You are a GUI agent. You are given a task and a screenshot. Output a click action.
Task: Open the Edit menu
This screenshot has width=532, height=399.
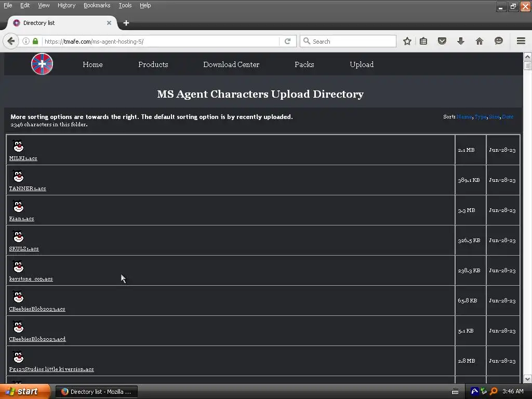click(x=25, y=5)
